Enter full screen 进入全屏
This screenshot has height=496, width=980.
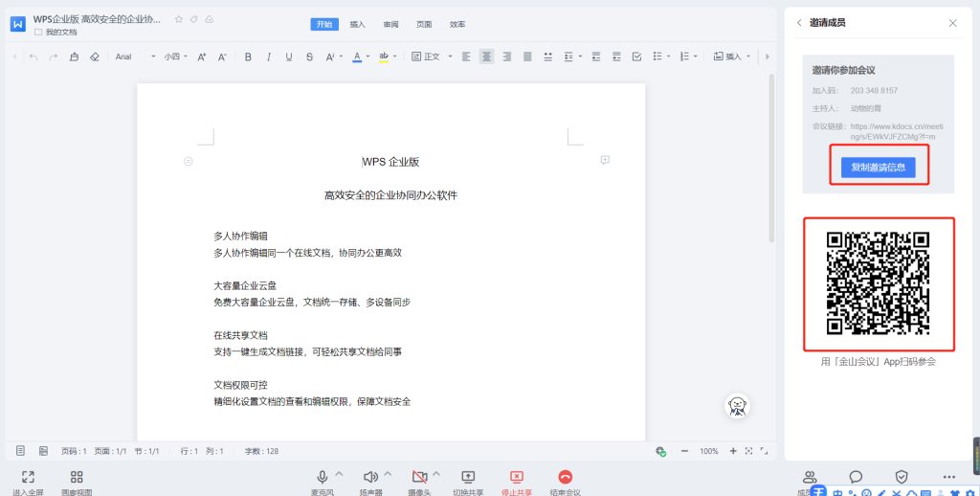(28, 483)
